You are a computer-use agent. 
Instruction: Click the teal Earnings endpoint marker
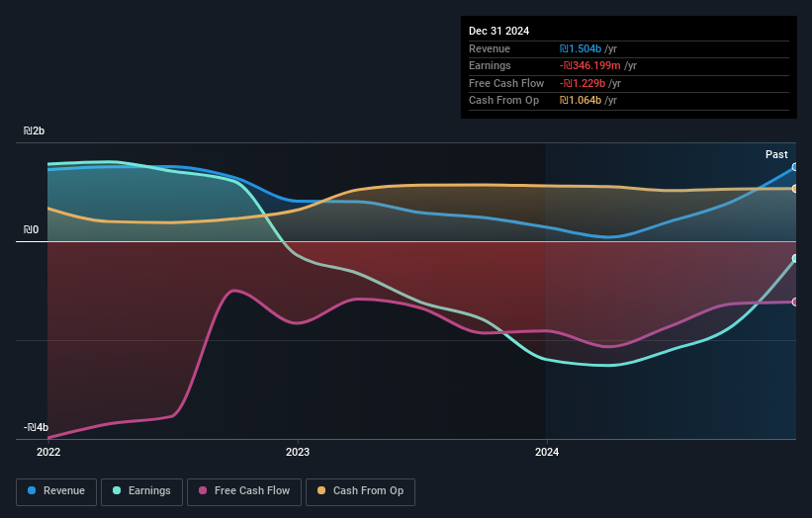tap(794, 258)
